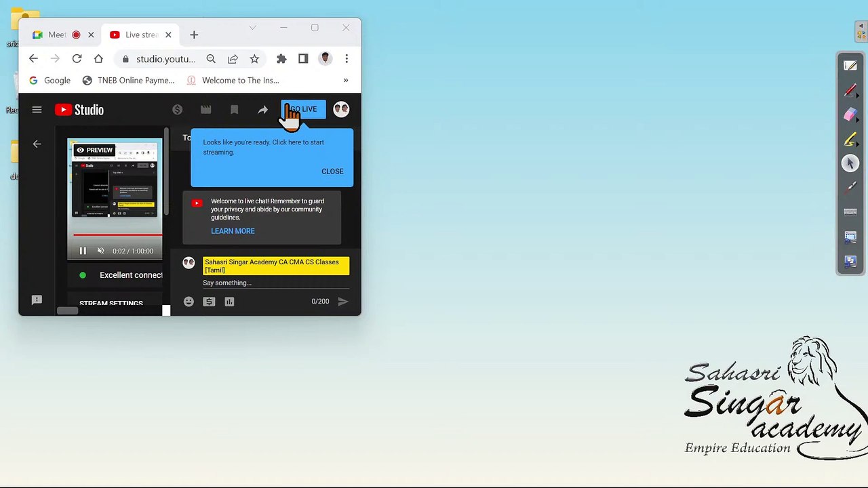Click the Super Chat dollar icon in chat
The image size is (868, 488).
coord(209,302)
